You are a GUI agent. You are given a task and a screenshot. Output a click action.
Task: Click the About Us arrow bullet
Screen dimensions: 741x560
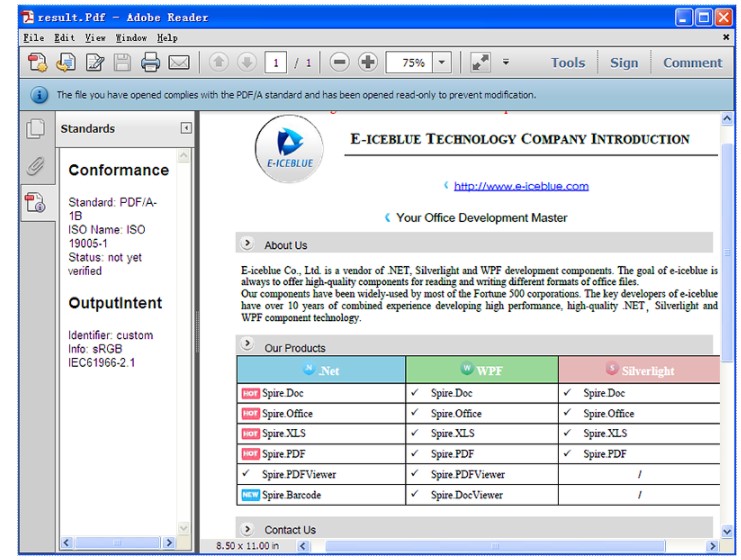click(x=247, y=243)
